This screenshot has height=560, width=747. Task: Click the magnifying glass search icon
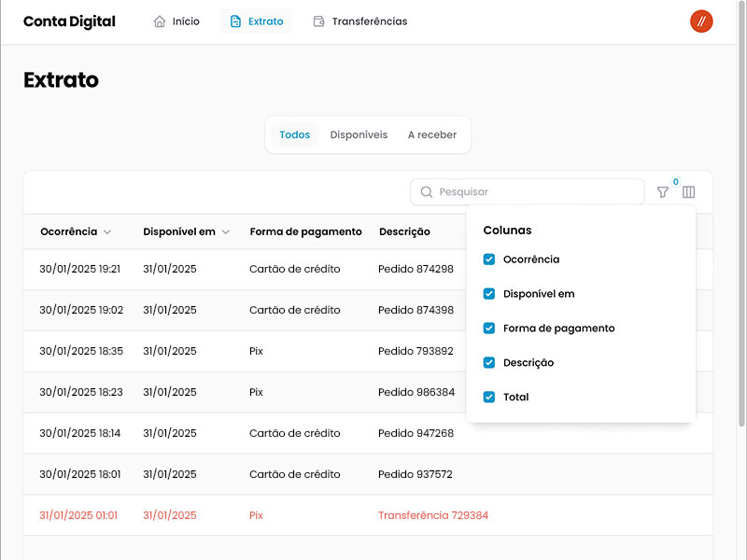427,192
